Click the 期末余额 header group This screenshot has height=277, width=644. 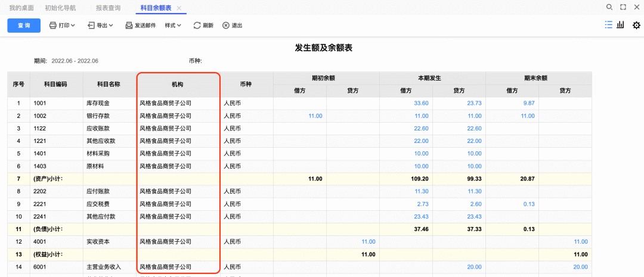coord(539,77)
